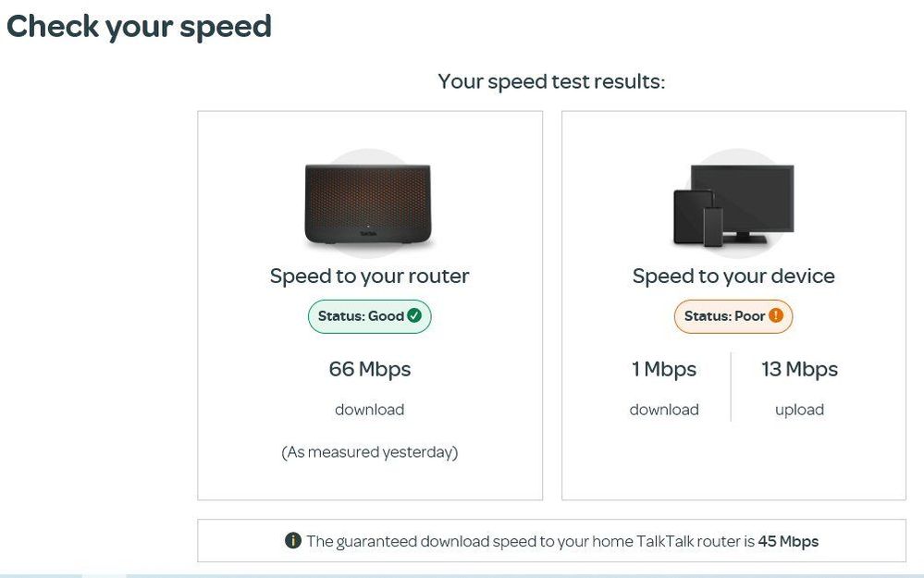
Task: Click "Your speed test results:" text
Action: click(551, 81)
